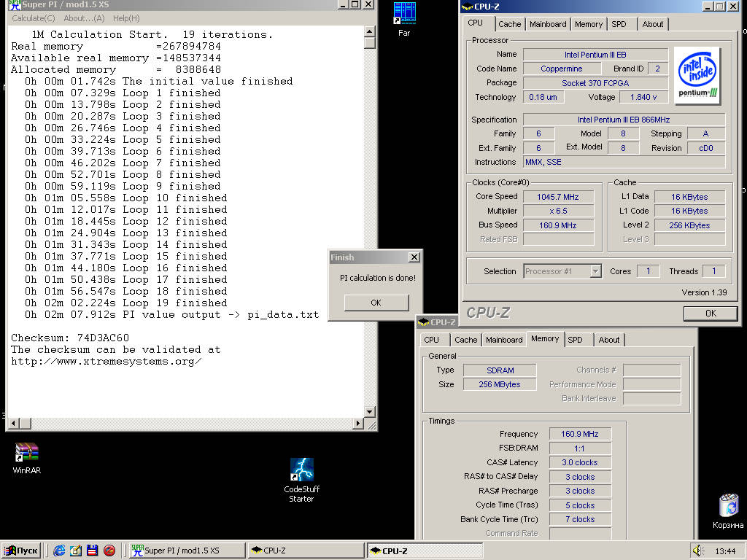The height and width of the screenshot is (560, 747).
Task: Switch to Cache tab in front CPU-Z
Action: [x=509, y=24]
